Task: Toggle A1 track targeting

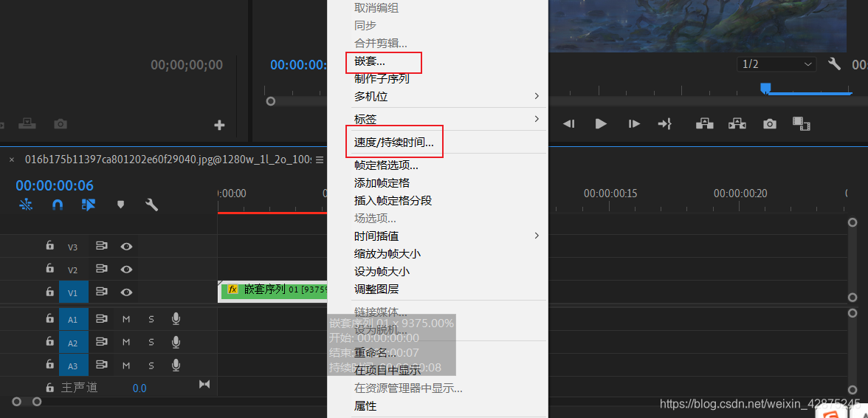Action: [74, 319]
